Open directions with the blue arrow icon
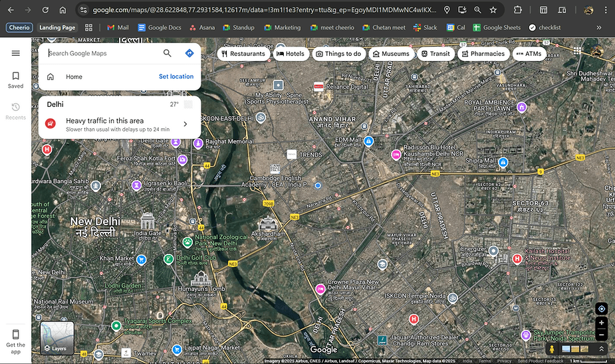Image resolution: width=615 pixels, height=364 pixels. click(x=189, y=53)
